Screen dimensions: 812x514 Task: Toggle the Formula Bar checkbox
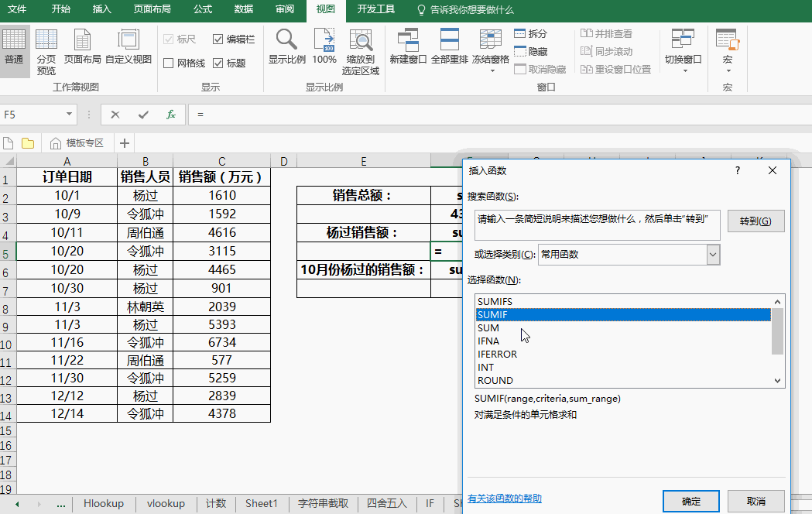click(x=218, y=39)
